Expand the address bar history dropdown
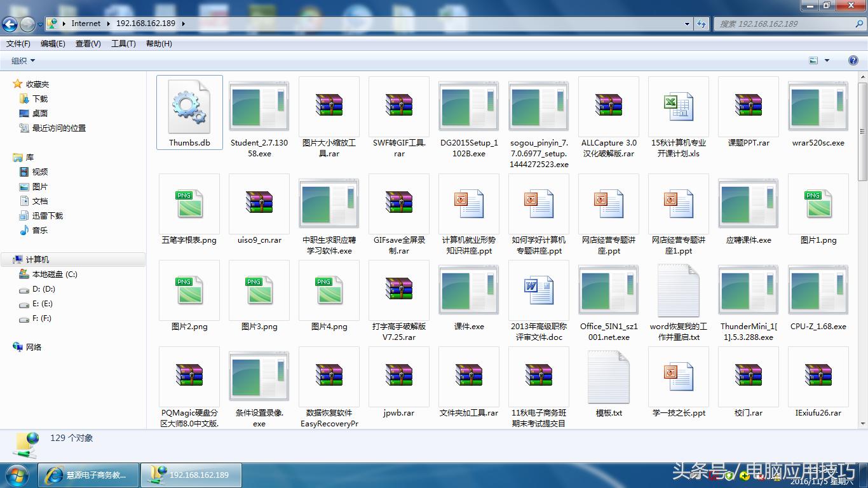 tap(687, 24)
